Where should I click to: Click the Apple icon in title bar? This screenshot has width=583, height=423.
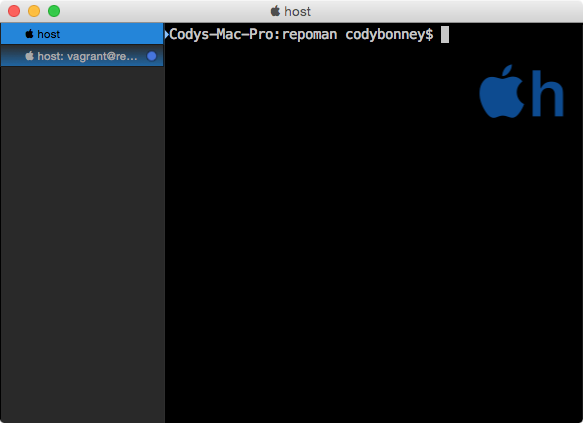275,11
